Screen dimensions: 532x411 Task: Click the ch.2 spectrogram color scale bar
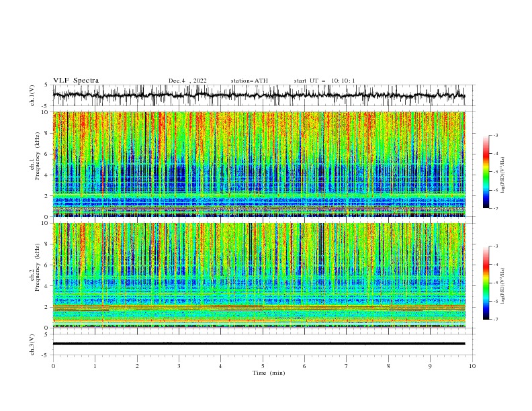click(486, 283)
